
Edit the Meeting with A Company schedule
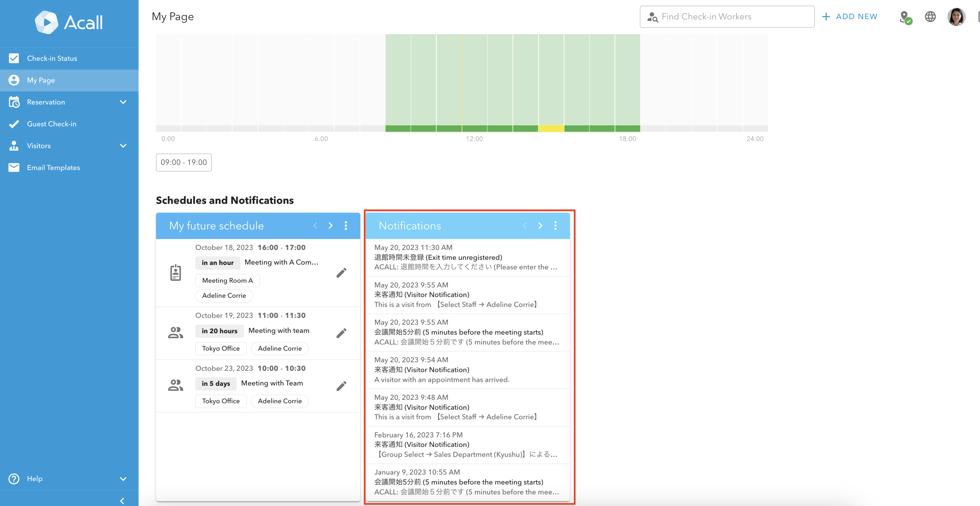pyautogui.click(x=341, y=273)
